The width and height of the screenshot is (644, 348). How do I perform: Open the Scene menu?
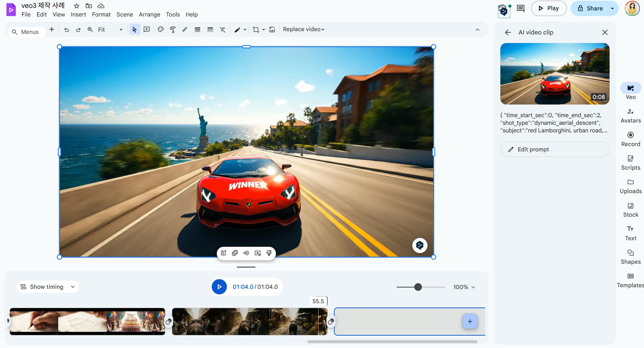tap(124, 14)
